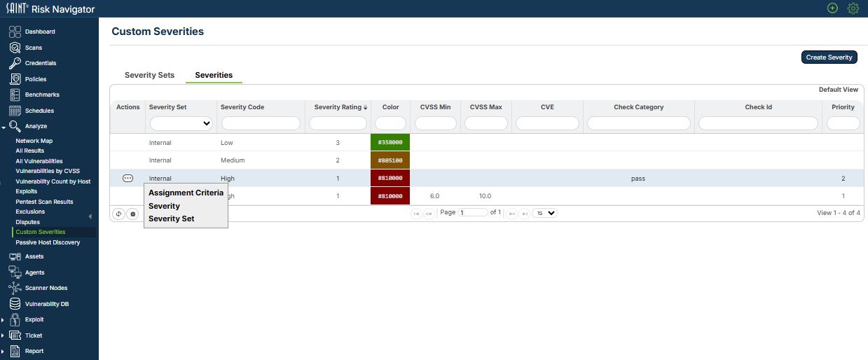The width and height of the screenshot is (868, 360).
Task: Click the Priority column header
Action: click(843, 107)
